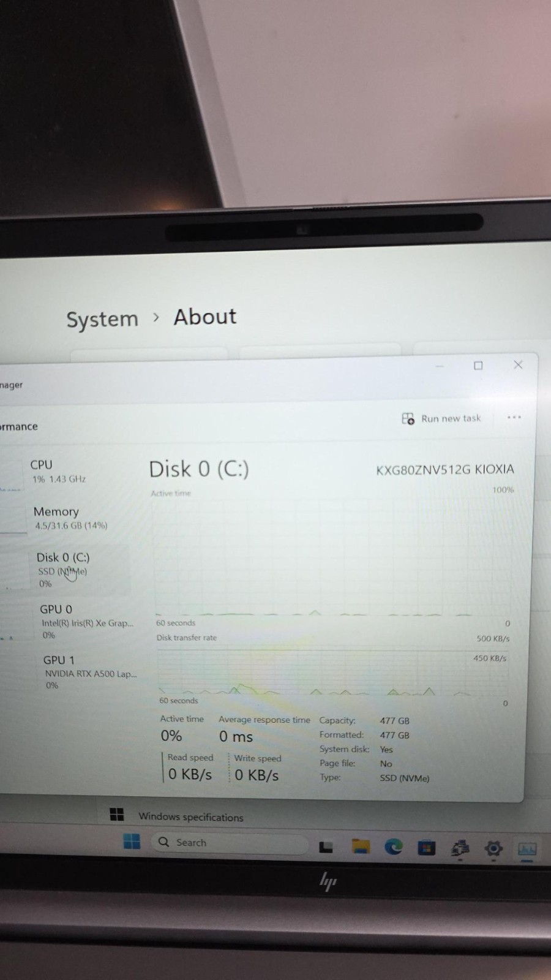Click the Windows logo beside Windows specifications

116,814
